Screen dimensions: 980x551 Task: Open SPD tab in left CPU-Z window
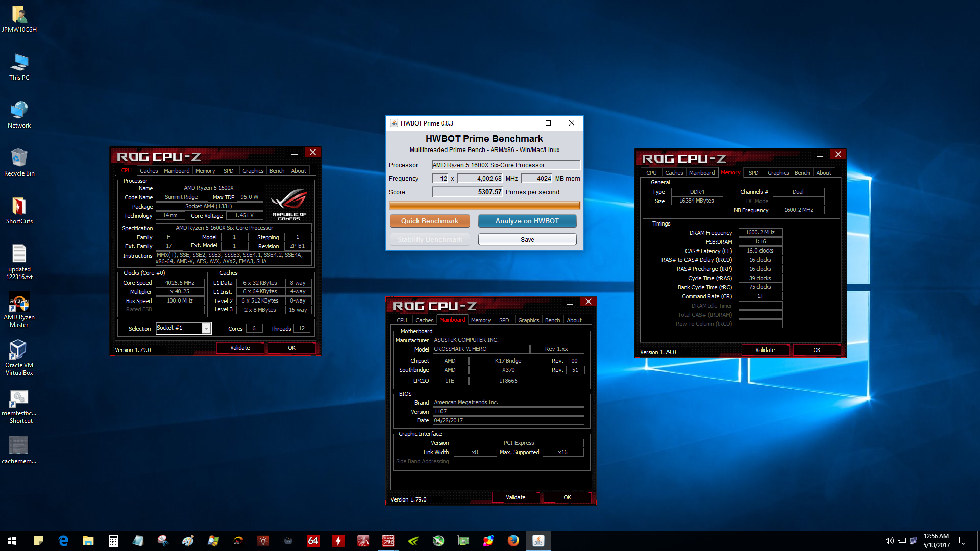point(229,171)
